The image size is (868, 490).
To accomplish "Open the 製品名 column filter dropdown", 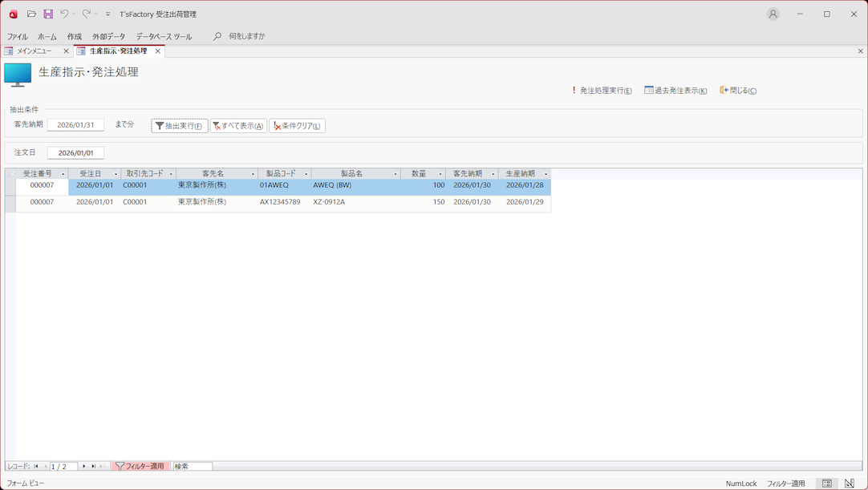I will pyautogui.click(x=395, y=174).
